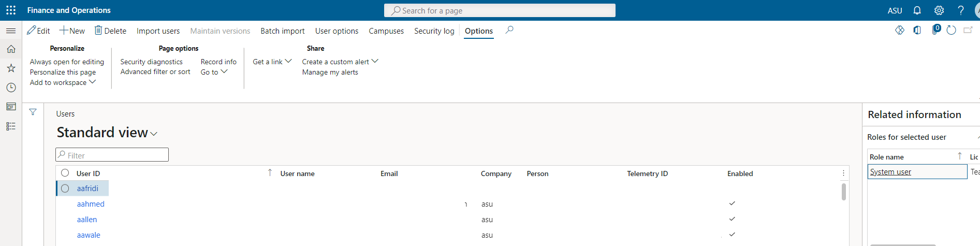This screenshot has height=246, width=980.
Task: Click the Home icon in sidebar
Action: (x=11, y=49)
